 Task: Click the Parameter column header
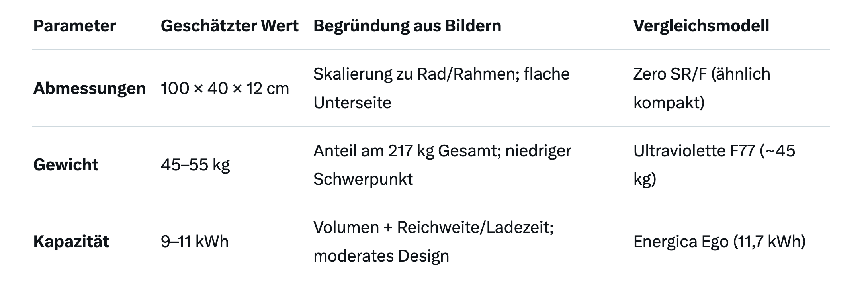[x=74, y=26]
